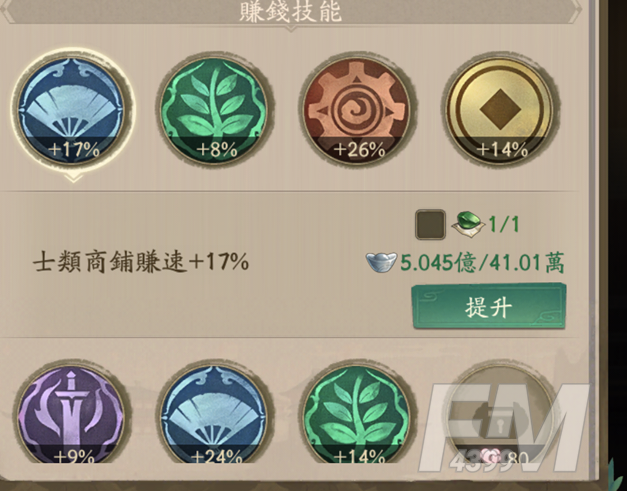
Task: Tick the checkbox beside the jade item
Action: [430, 224]
